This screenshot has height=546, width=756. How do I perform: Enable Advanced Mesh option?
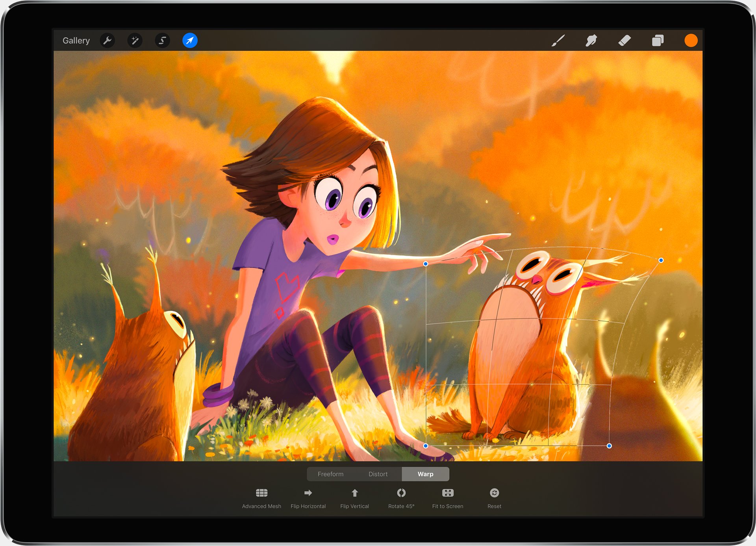(261, 498)
